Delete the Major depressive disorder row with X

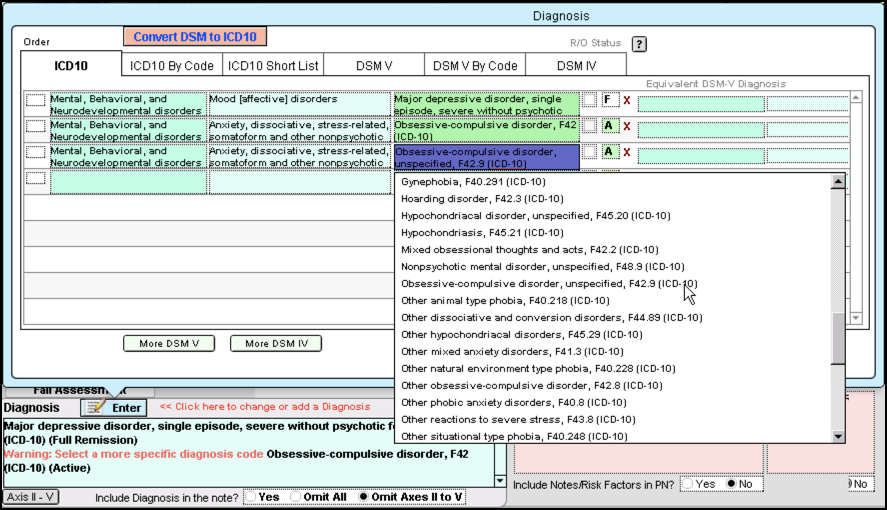[627, 100]
